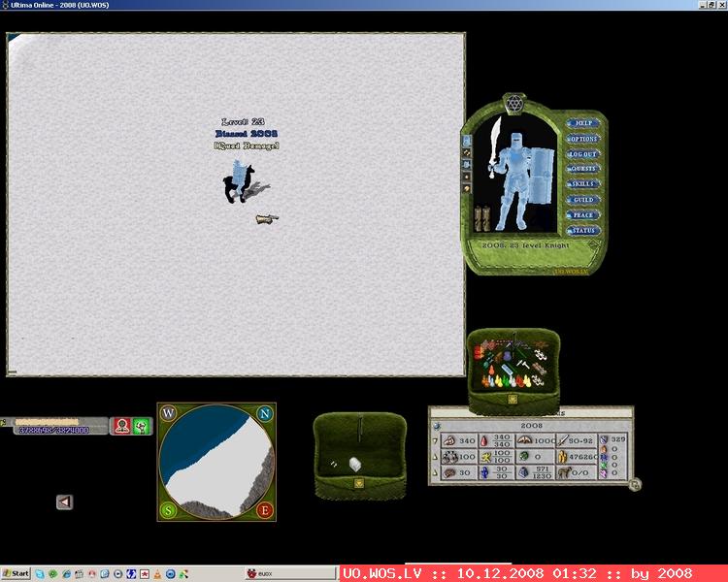728x582 pixels.
Task: Click the paperdoll name text '2008, 23 level Knight'
Action: 525,245
